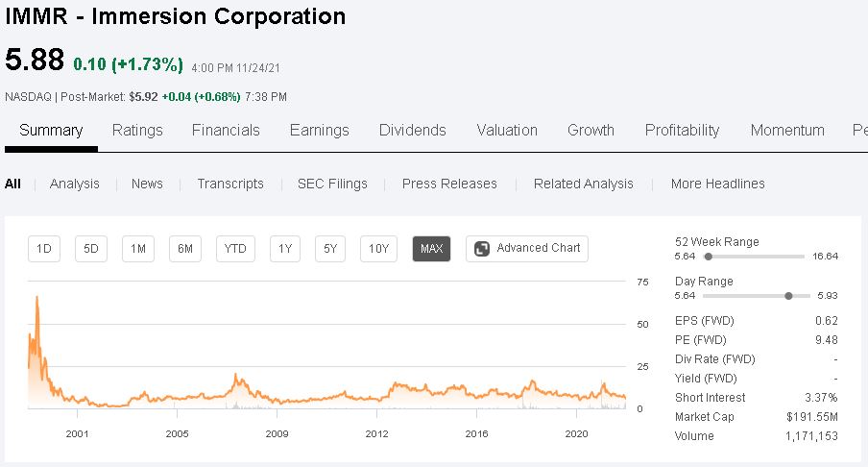
Task: Click the 5.88 stock price
Action: (35, 60)
